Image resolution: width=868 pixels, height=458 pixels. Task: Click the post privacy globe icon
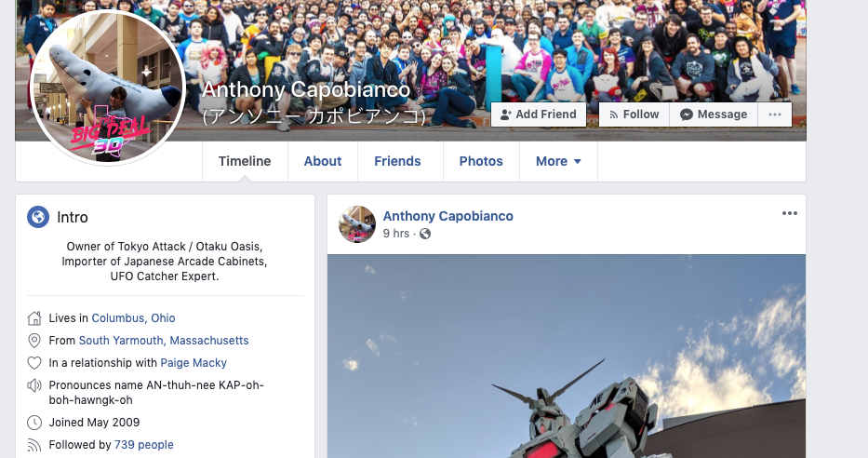click(425, 234)
